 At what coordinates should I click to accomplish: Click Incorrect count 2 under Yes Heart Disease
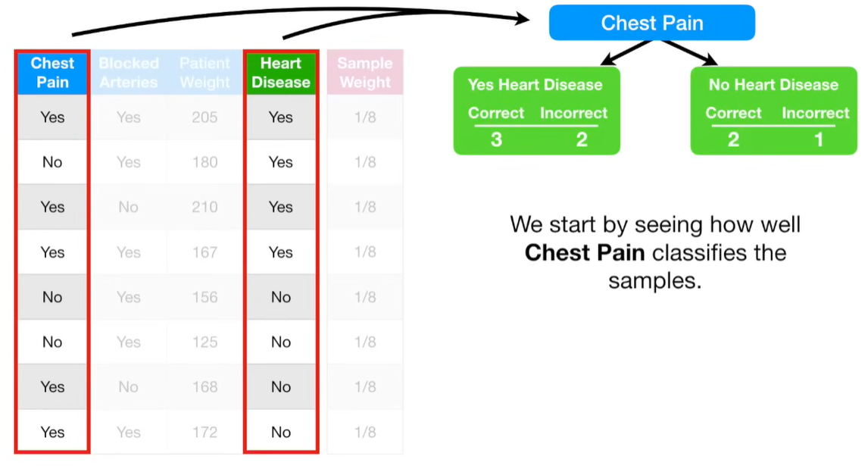pos(582,139)
